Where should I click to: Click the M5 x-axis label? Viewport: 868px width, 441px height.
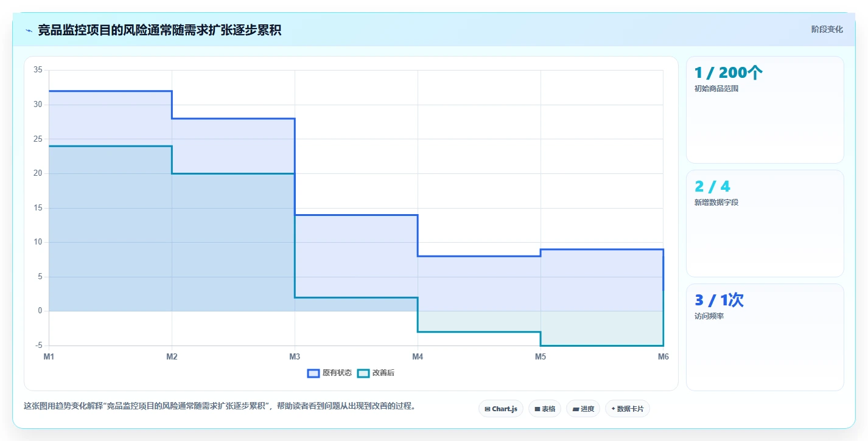(x=541, y=356)
